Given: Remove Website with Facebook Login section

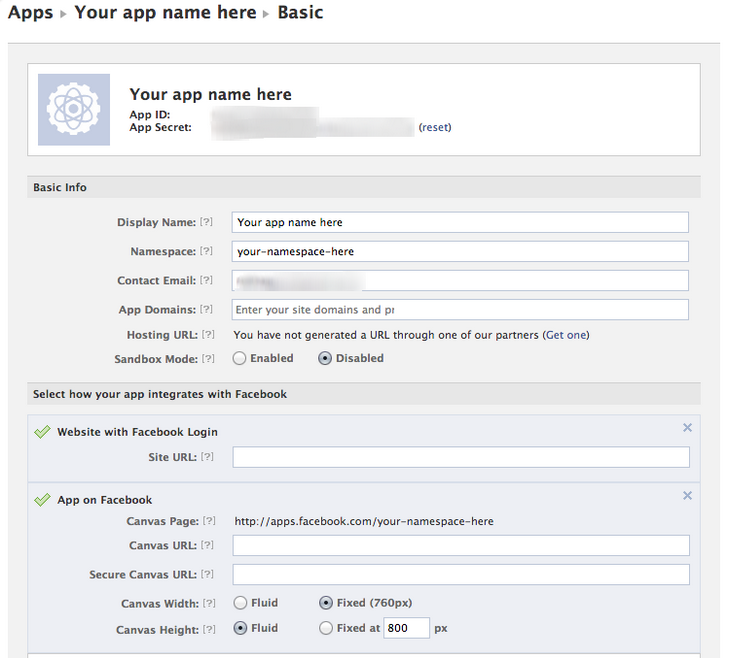Looking at the screenshot, I should click(x=687, y=428).
